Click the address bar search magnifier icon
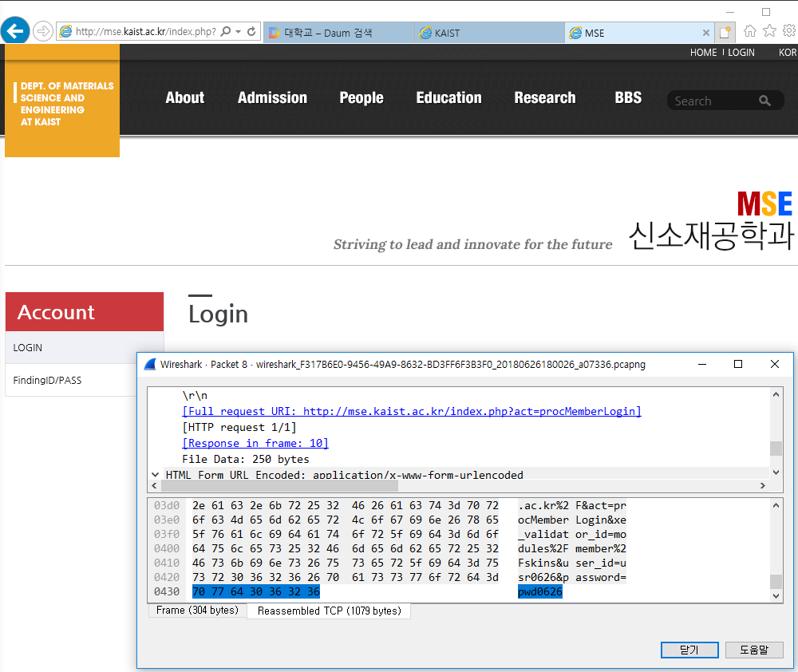The width and height of the screenshot is (798, 672). coord(226,32)
